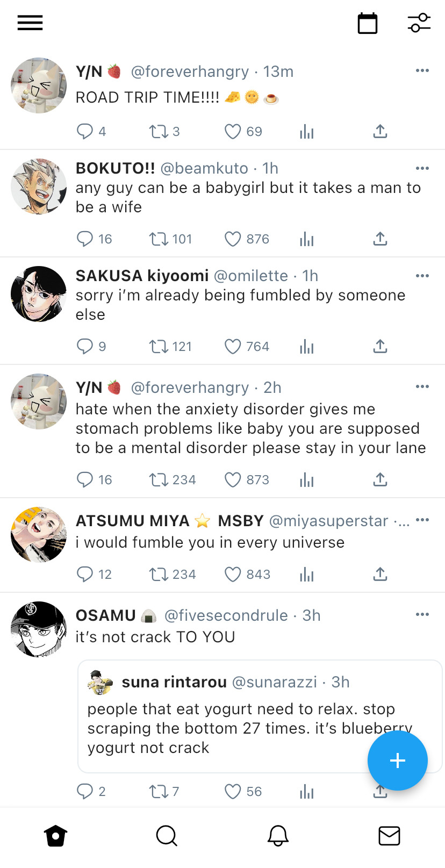Open the hamburger menu
Viewport: 445px width, 868px height.
30,23
